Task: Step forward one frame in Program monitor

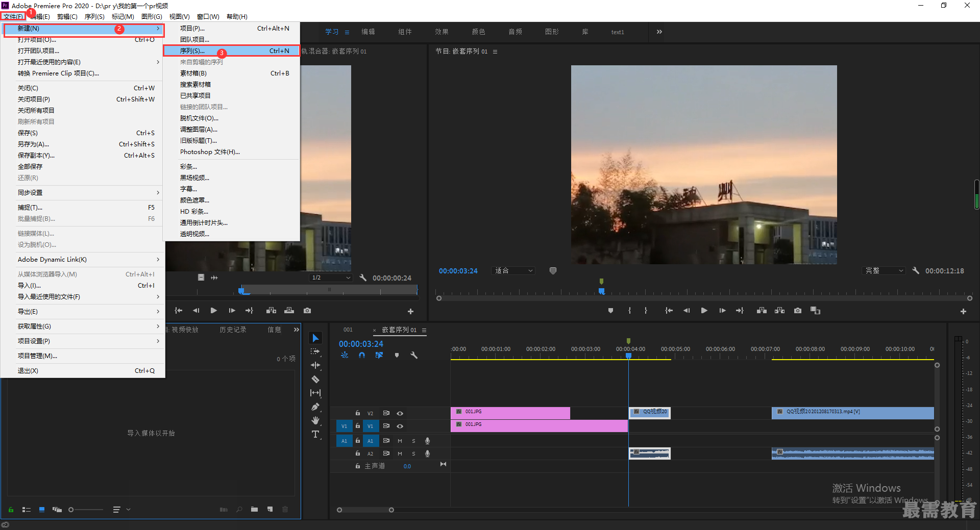Action: (722, 311)
